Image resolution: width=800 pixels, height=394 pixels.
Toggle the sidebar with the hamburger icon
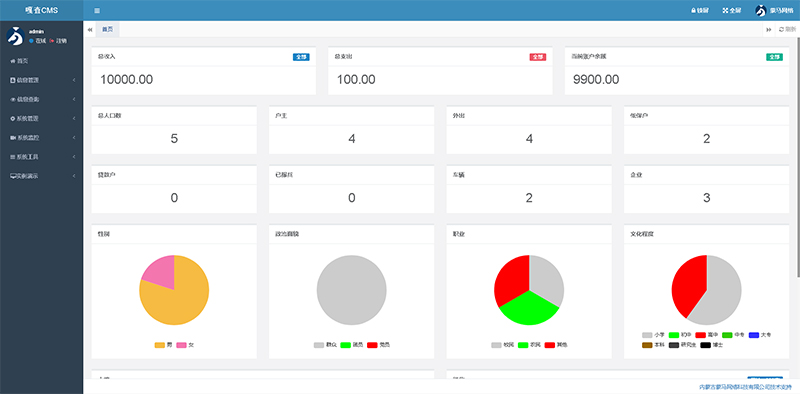tap(97, 11)
